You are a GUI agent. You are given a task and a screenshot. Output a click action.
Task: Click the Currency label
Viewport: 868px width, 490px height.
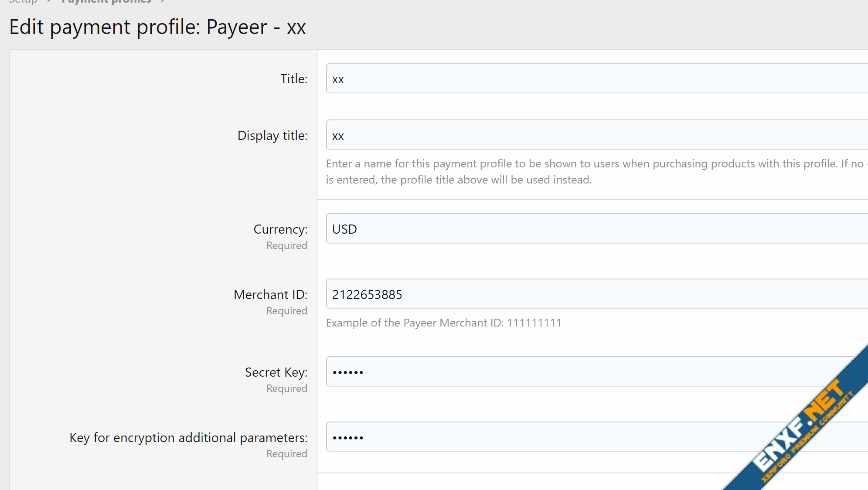(x=280, y=229)
